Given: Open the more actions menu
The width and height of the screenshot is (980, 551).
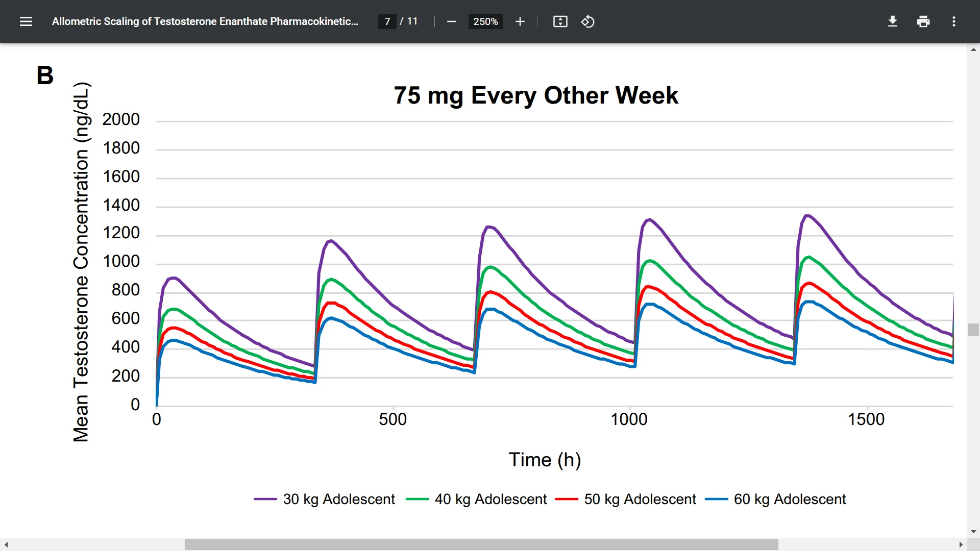Looking at the screenshot, I should pyautogui.click(x=954, y=21).
